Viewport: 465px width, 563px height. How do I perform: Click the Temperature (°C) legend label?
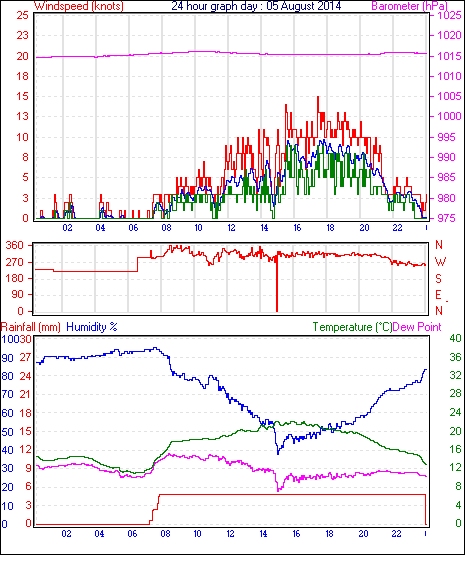[352, 327]
